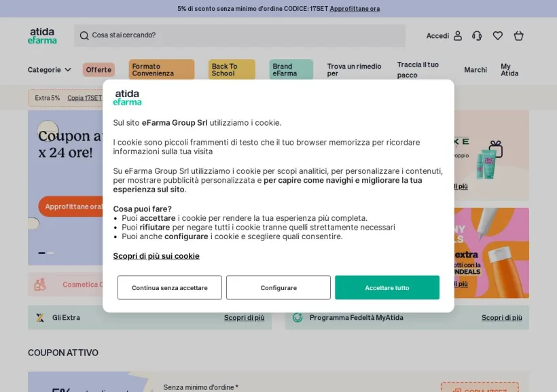Click the Gli Extra icon
The height and width of the screenshot is (392, 557).
point(40,318)
